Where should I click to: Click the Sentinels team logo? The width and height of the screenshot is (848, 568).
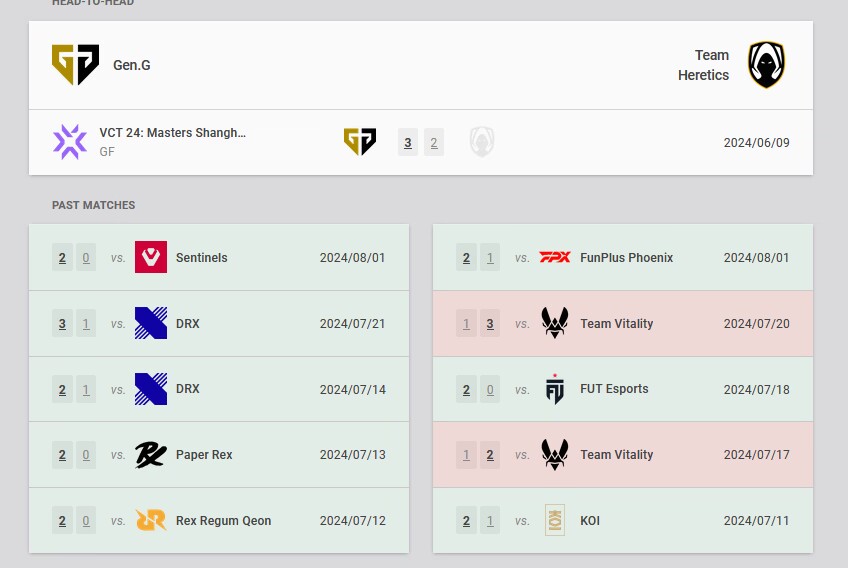pos(151,257)
